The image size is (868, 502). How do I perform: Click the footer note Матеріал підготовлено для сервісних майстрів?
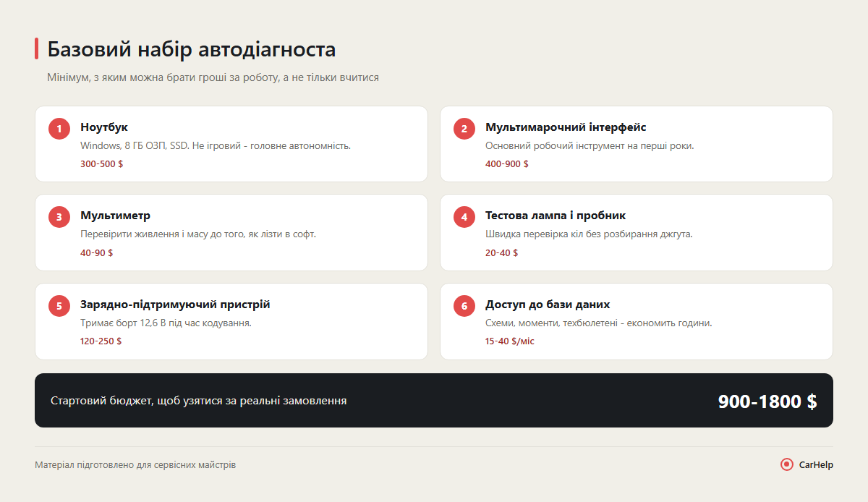pos(135,465)
